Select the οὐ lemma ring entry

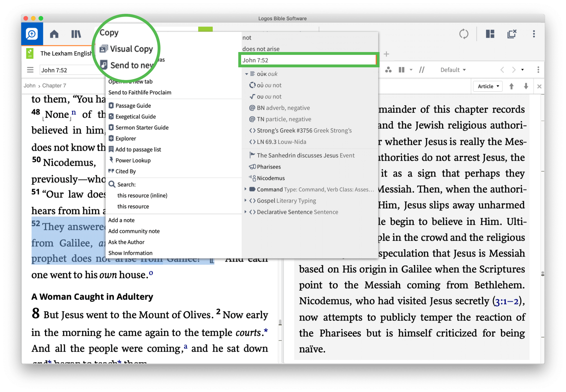click(265, 85)
